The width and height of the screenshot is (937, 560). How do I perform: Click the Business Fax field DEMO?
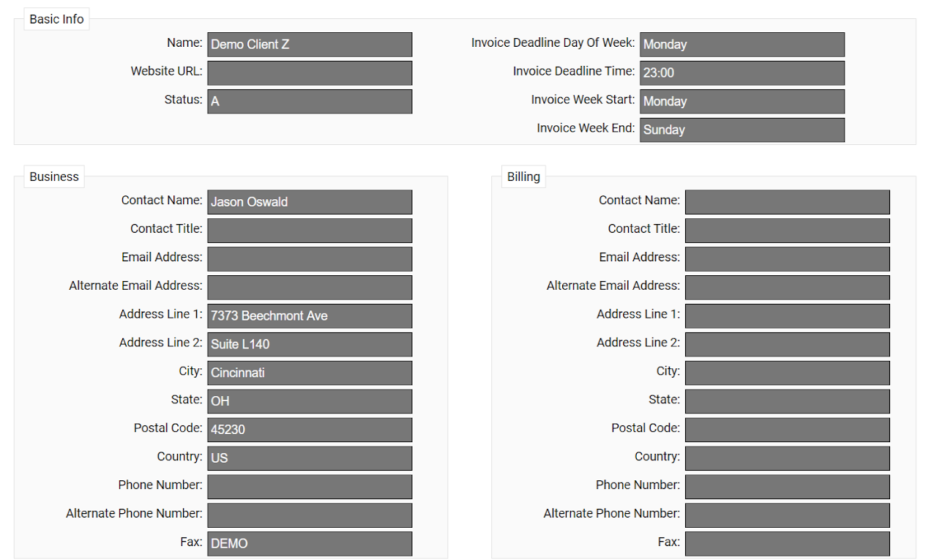[x=310, y=544]
